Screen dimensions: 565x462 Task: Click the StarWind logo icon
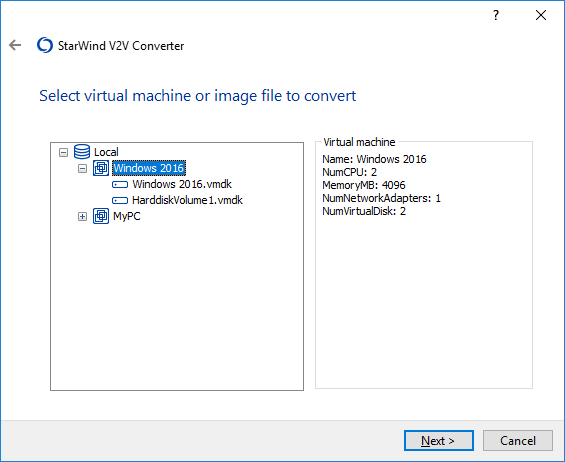coord(45,45)
